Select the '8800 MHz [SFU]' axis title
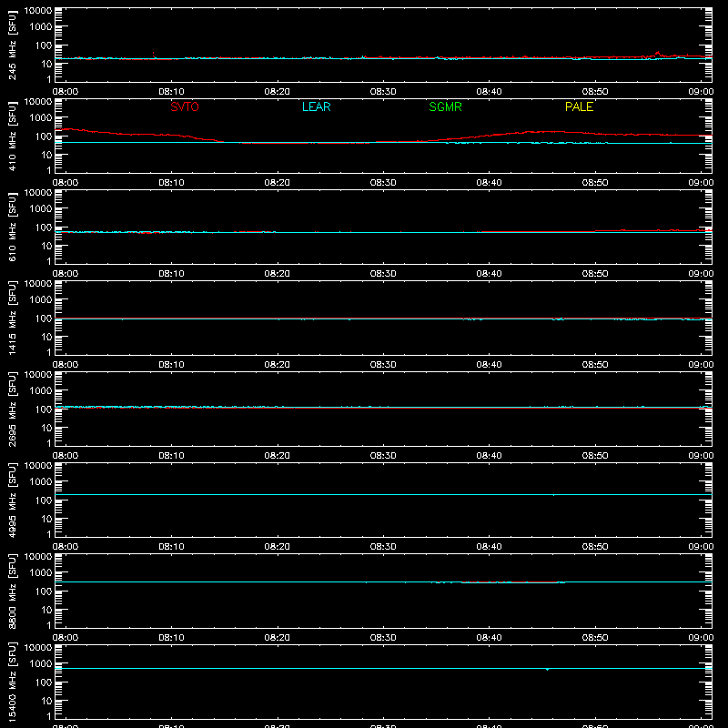The image size is (728, 728). 13,591
